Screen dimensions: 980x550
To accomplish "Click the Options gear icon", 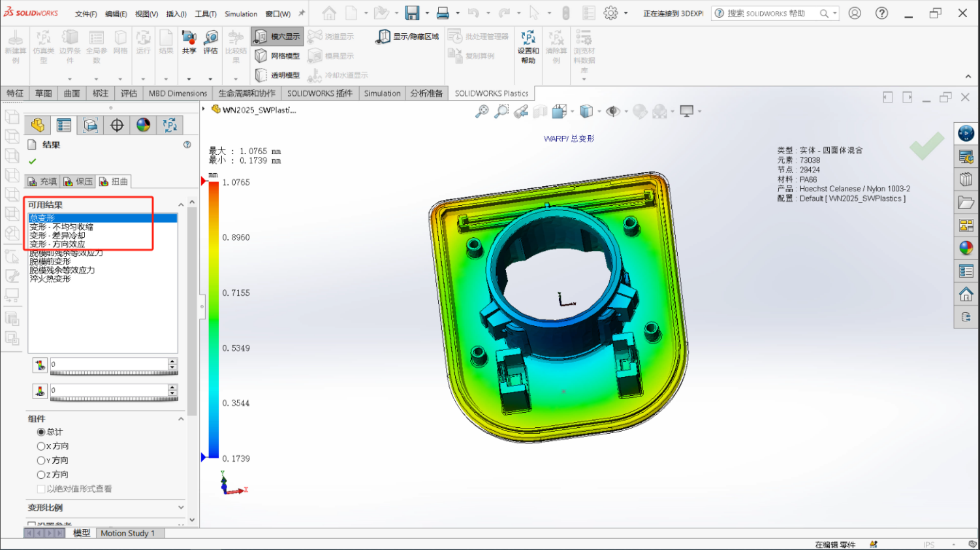I will pyautogui.click(x=610, y=13).
